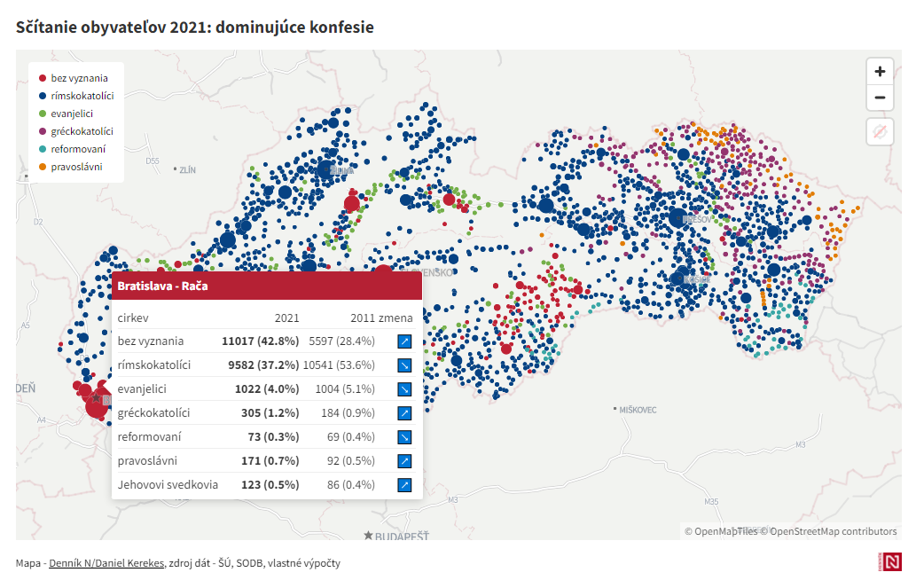Open the Denník N/Daniel Kerekes link

[106, 563]
